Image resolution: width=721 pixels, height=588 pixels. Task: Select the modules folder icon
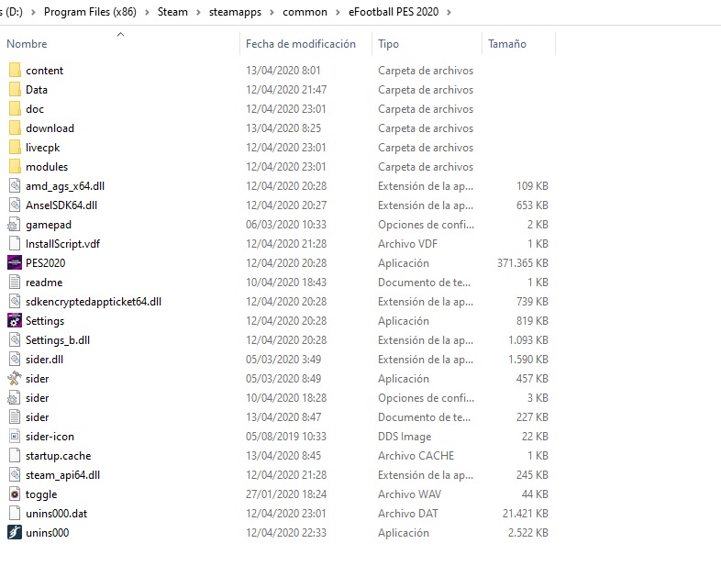(x=15, y=167)
